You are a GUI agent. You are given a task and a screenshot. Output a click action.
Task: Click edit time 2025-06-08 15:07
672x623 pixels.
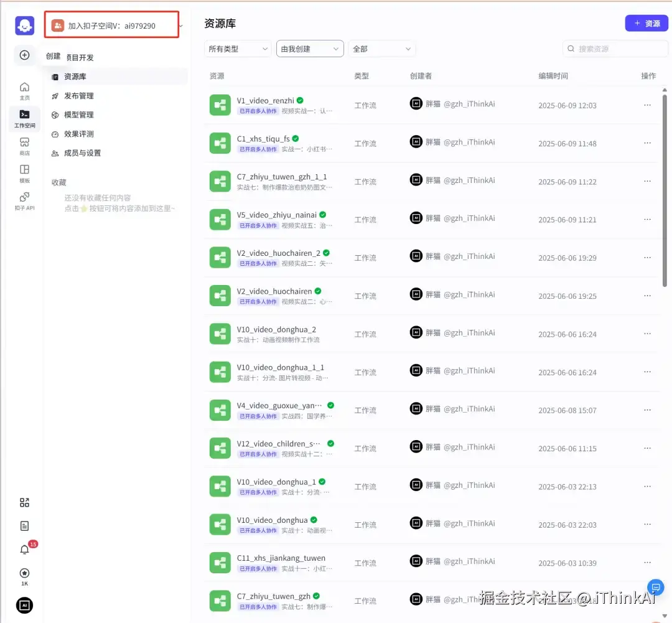click(x=567, y=411)
